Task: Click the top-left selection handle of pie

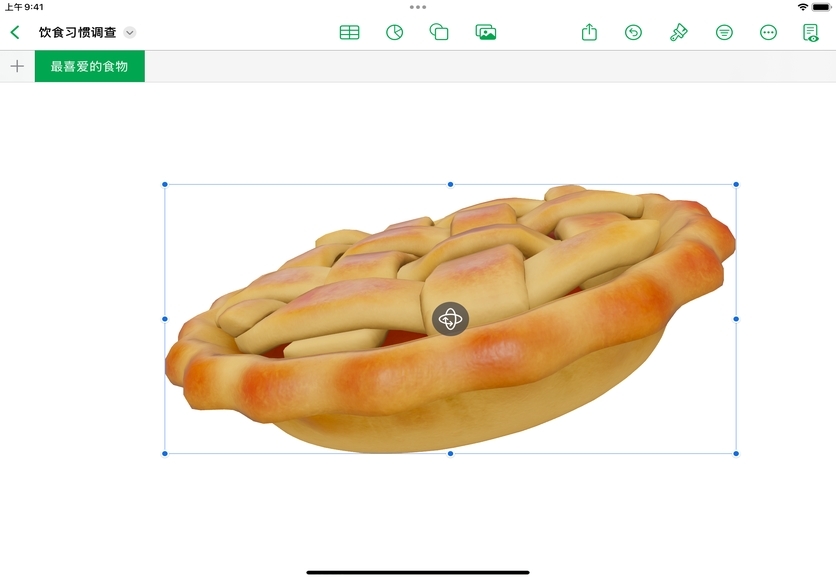Action: [165, 184]
